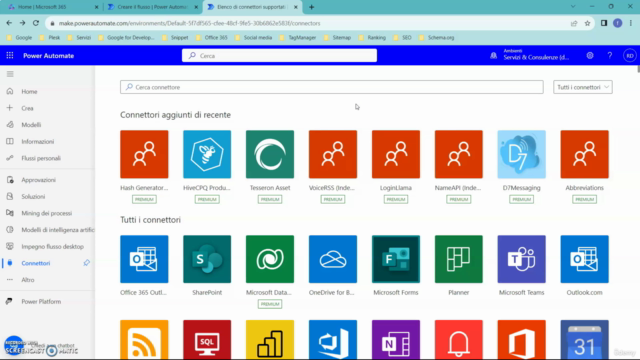
Task: Open the Office 365 Outlook connector
Action: click(144, 259)
